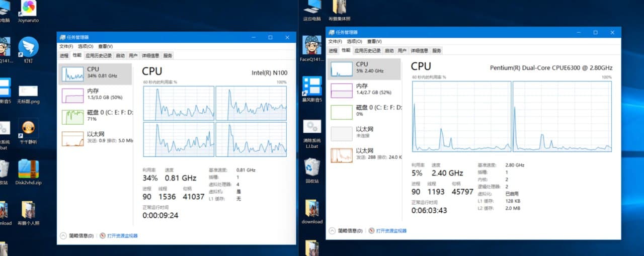Click the Intel(R) N100 processor name text
Screen dimensions: 644x256
(269, 73)
